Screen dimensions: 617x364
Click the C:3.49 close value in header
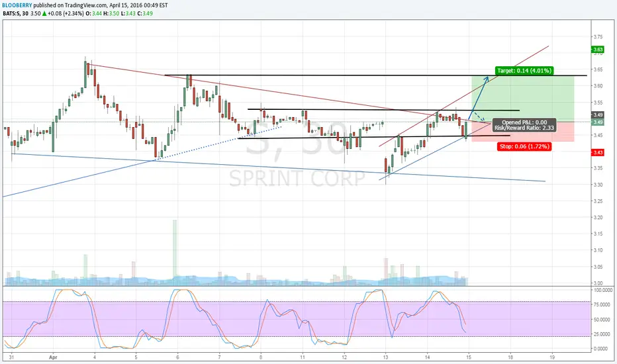145,13
